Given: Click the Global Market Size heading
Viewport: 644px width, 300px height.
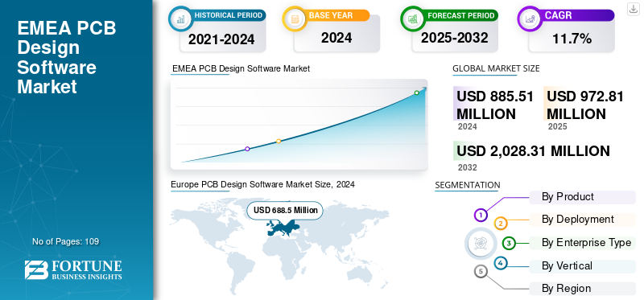Looking at the screenshot, I should point(496,68).
